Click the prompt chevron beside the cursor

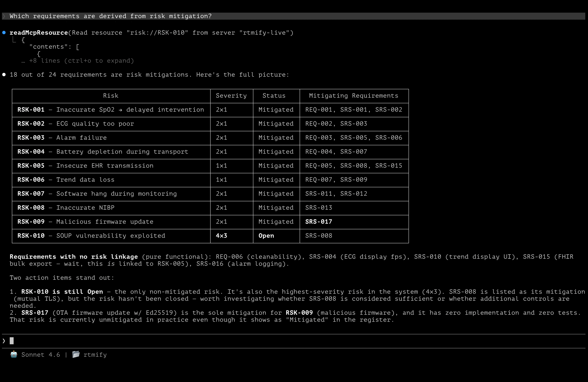4,341
